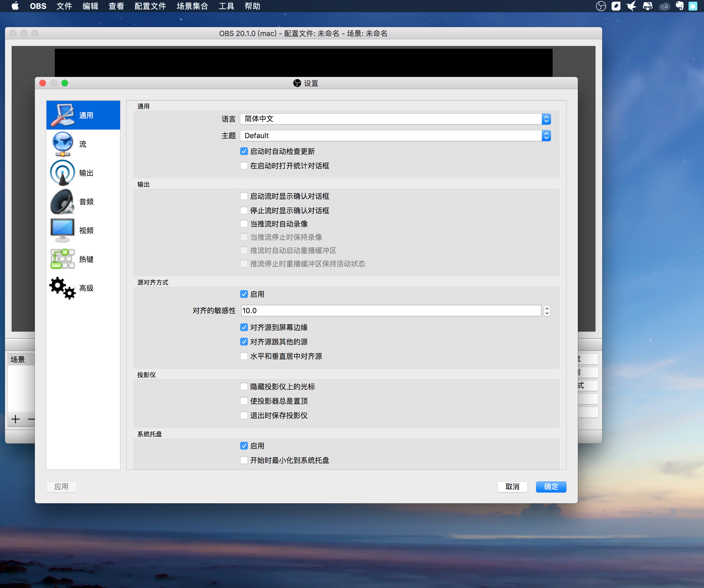Click the 对齐的敏感性 value field
704x588 pixels.
pos(391,311)
